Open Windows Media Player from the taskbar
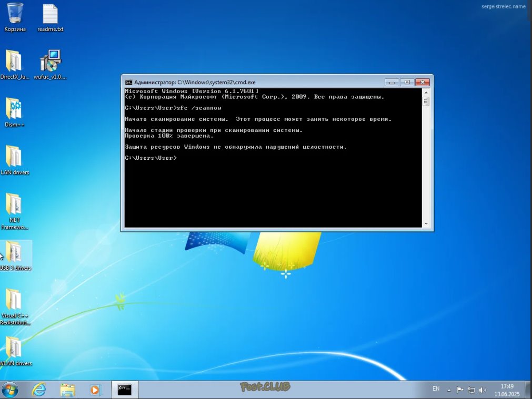The image size is (532, 399). (95, 390)
